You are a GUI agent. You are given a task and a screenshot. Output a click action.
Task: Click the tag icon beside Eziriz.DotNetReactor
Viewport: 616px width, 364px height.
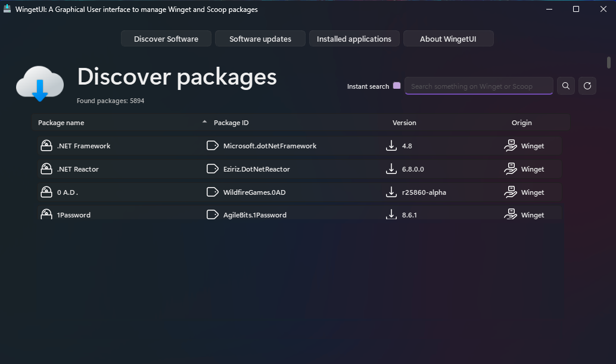(213, 169)
